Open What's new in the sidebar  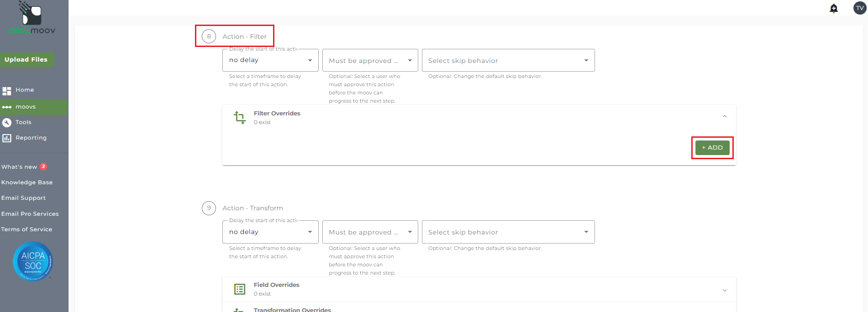point(19,167)
